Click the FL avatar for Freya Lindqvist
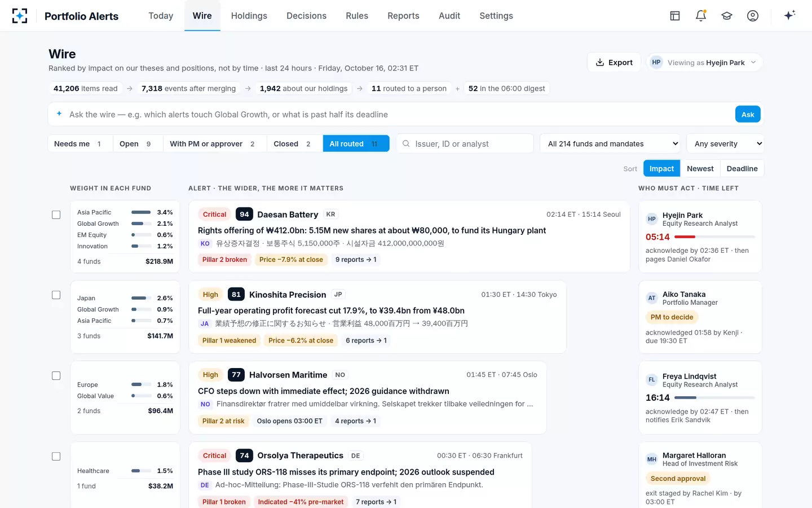 [x=652, y=380]
